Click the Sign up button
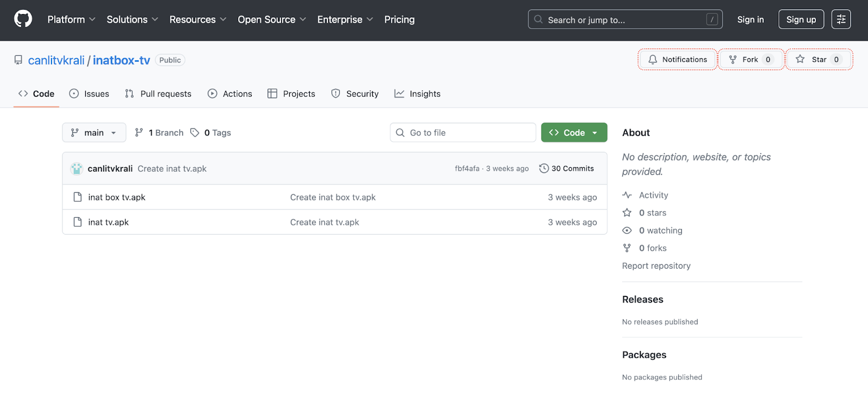 coord(801,20)
